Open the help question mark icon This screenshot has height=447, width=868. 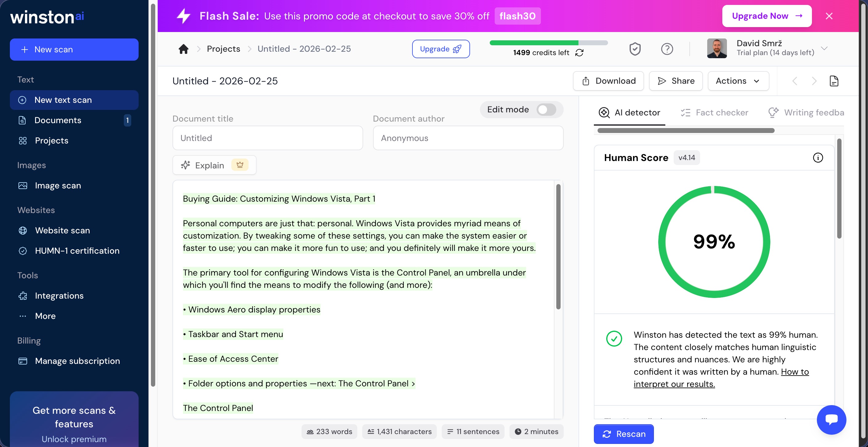[667, 49]
